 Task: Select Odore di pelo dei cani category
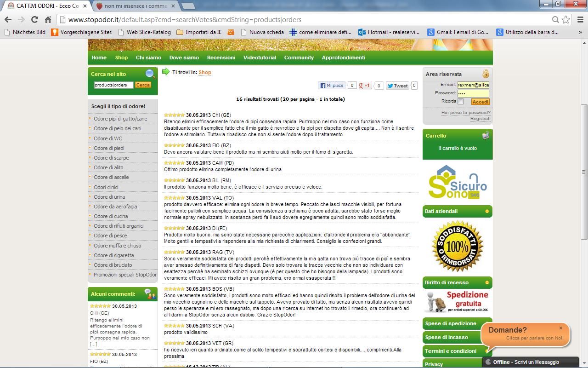[118, 128]
